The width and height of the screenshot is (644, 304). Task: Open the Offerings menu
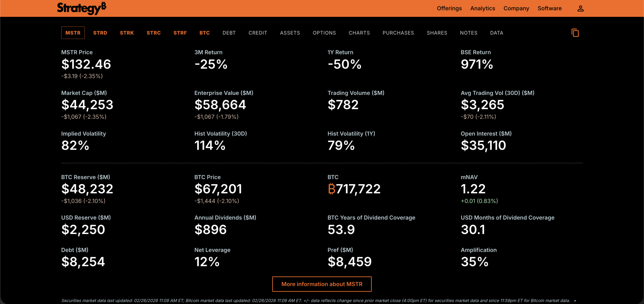449,9
